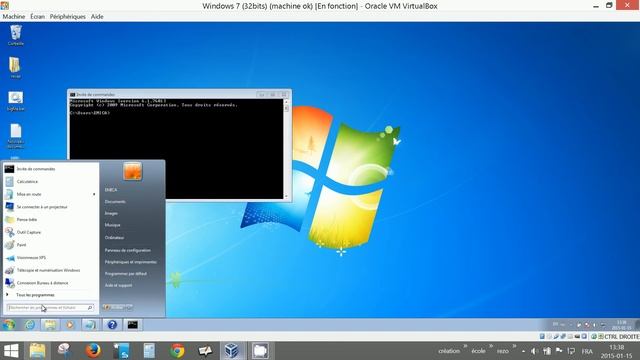
Task: Open Documents from Start menu right pane
Action: tap(115, 202)
